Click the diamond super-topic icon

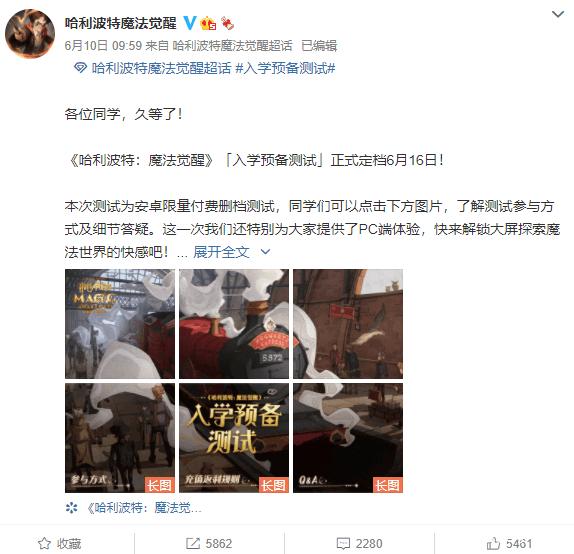(80, 68)
